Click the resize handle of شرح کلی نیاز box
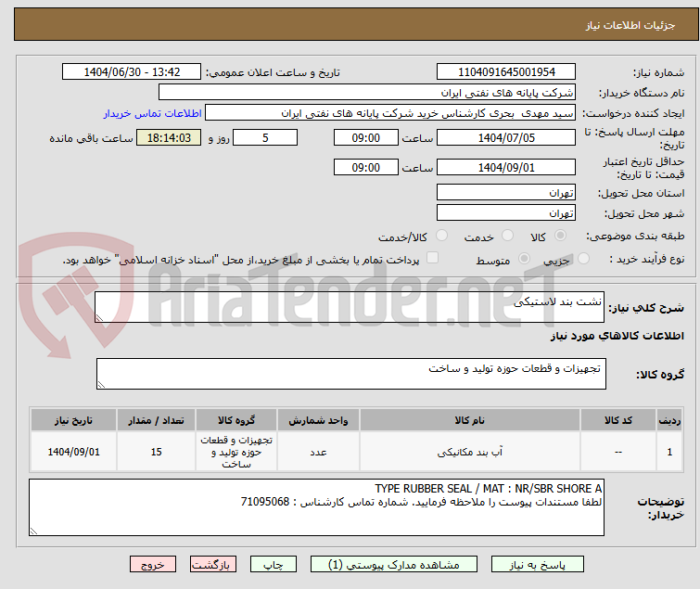Image resolution: width=700 pixels, height=589 pixels. tap(99, 318)
